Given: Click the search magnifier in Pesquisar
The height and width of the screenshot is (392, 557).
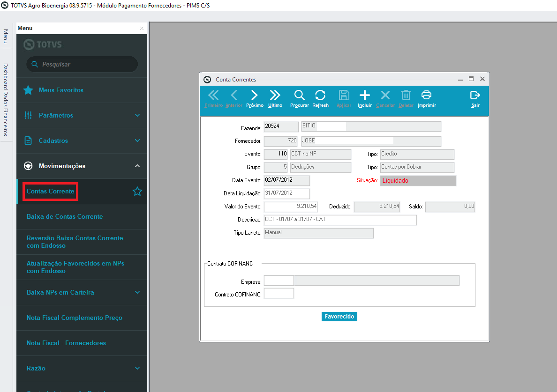Looking at the screenshot, I should [x=35, y=64].
